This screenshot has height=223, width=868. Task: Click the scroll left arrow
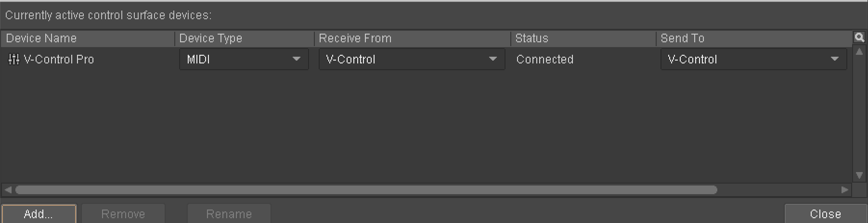pyautogui.click(x=7, y=190)
